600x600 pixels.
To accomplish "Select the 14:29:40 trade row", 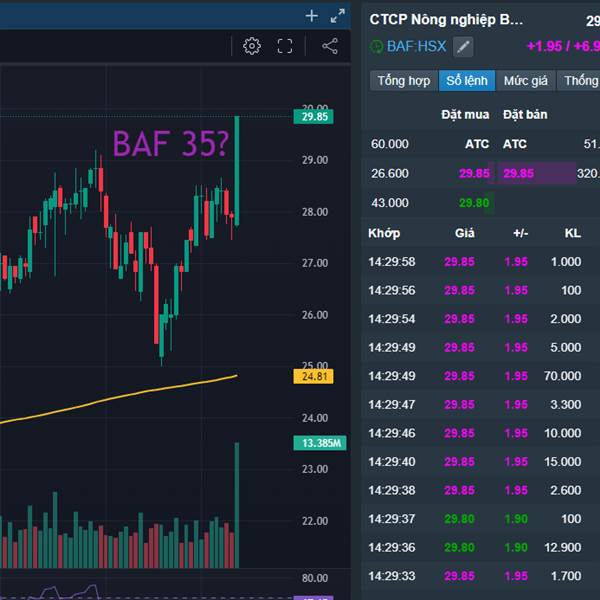I will (481, 461).
